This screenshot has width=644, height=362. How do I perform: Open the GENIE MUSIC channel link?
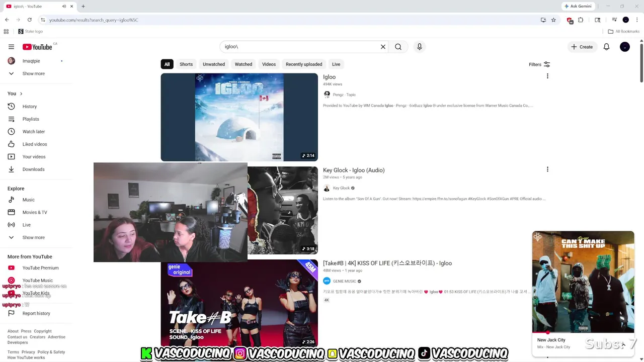(x=345, y=281)
